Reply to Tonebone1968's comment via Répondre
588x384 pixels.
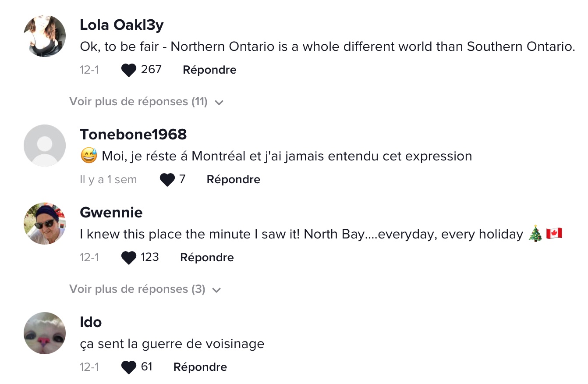(234, 180)
